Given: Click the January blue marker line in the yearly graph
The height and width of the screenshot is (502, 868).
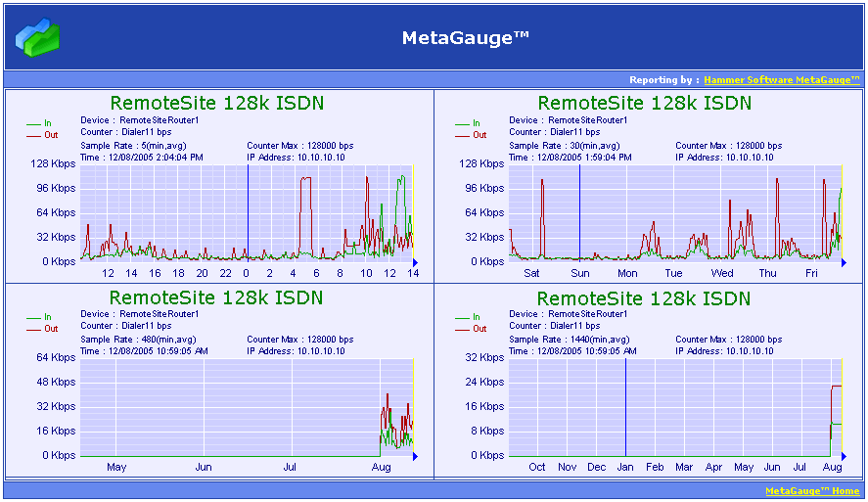Looking at the screenshot, I should click(x=625, y=407).
